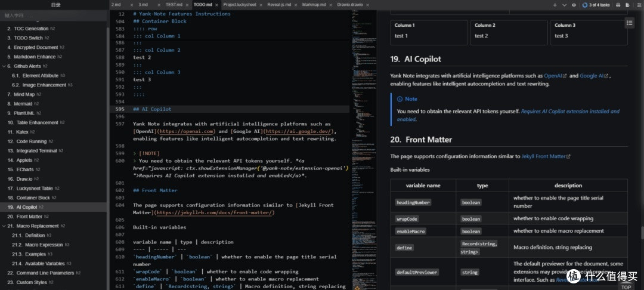Switch to the 3.md tab
The image size is (644, 290).
143,5
